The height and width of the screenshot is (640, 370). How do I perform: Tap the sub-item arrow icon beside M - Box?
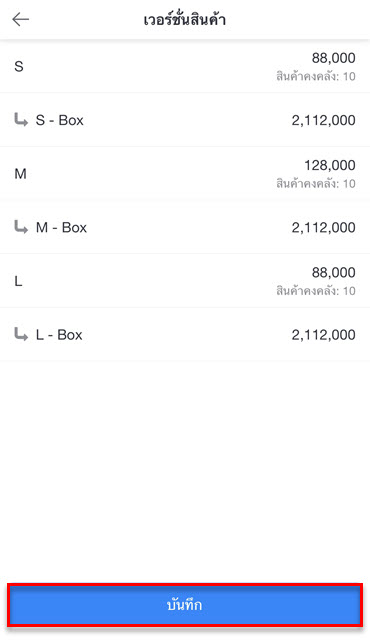click(21, 227)
